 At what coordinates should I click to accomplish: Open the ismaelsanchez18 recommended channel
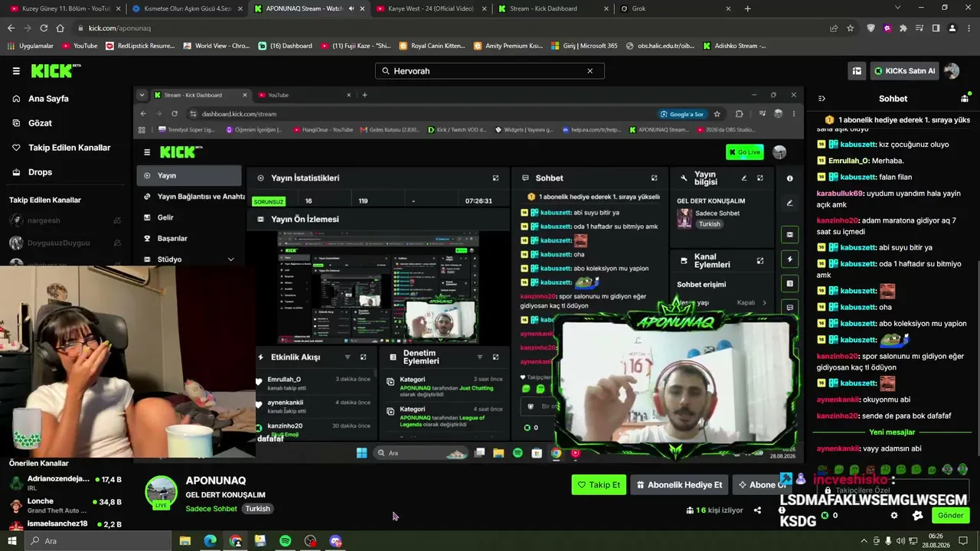(65, 525)
